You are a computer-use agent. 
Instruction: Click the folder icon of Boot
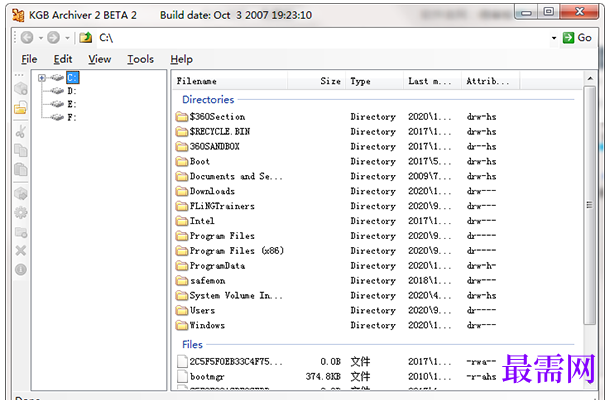click(182, 161)
